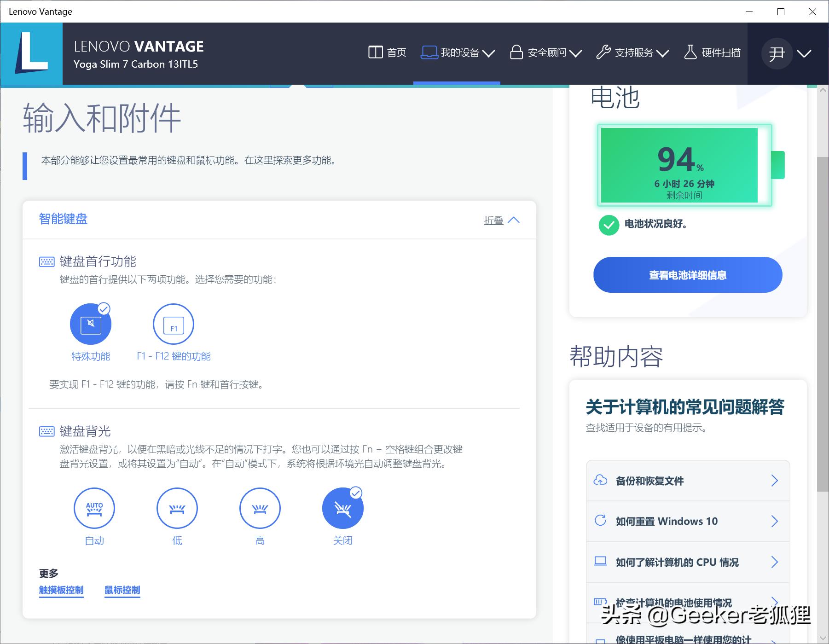The height and width of the screenshot is (644, 829).
Task: Expand the account dropdown chevron
Action: pos(803,53)
